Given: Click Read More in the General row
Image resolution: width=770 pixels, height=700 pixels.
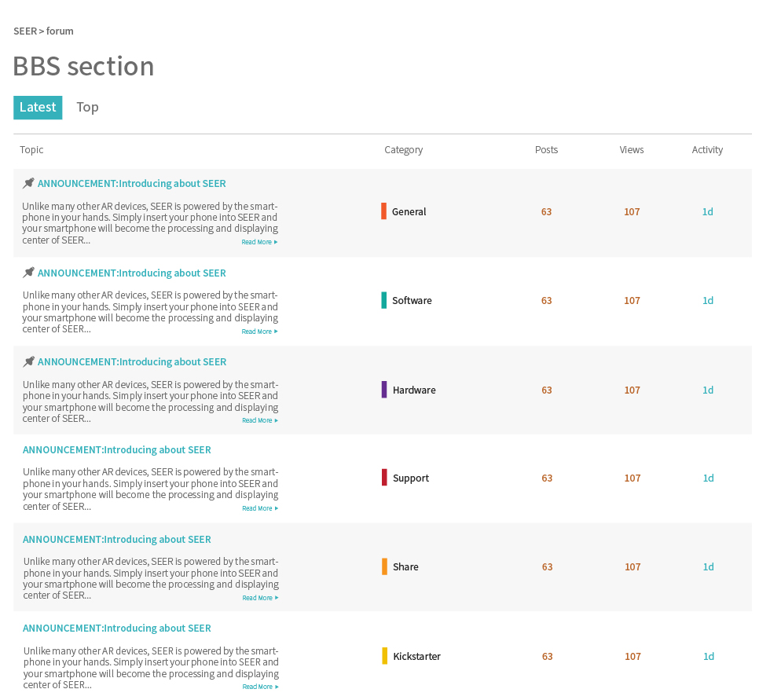Looking at the screenshot, I should click(260, 242).
